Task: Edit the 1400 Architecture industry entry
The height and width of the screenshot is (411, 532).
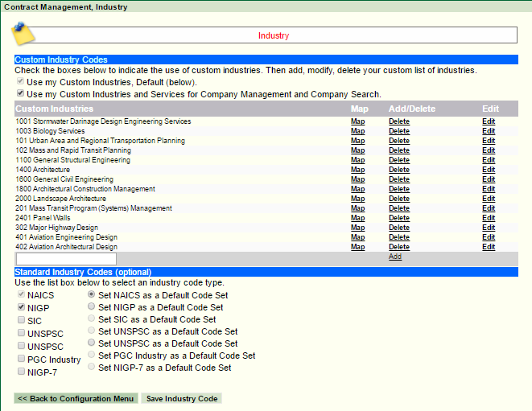Action: (489, 170)
